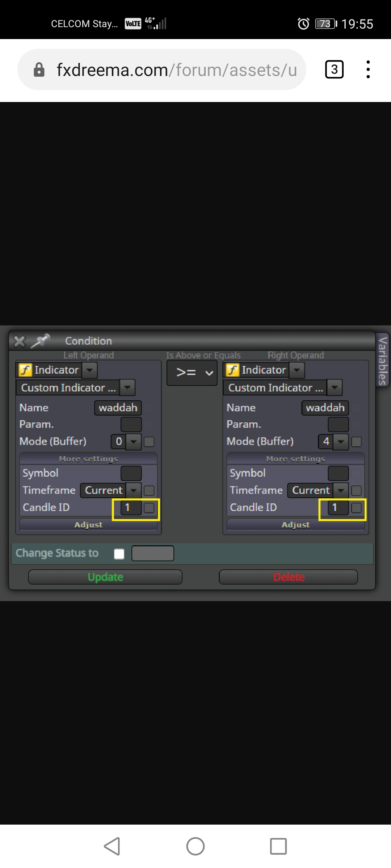Click right Symbol input field

338,473
